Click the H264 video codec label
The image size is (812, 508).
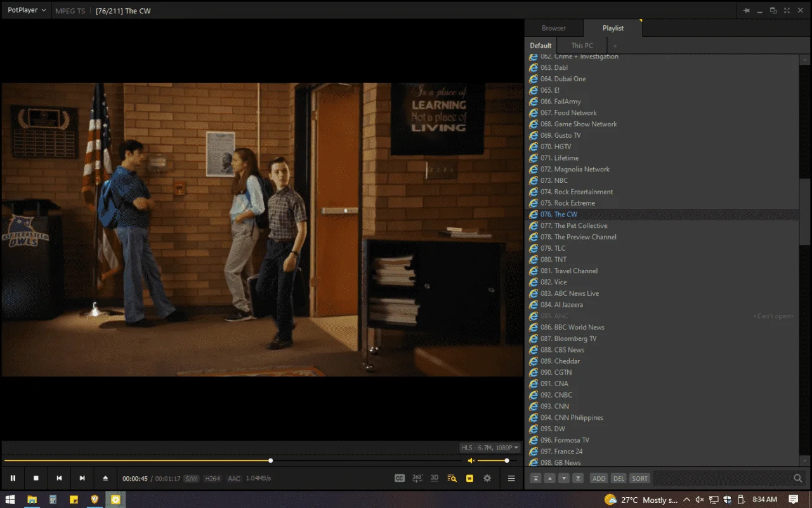(213, 478)
